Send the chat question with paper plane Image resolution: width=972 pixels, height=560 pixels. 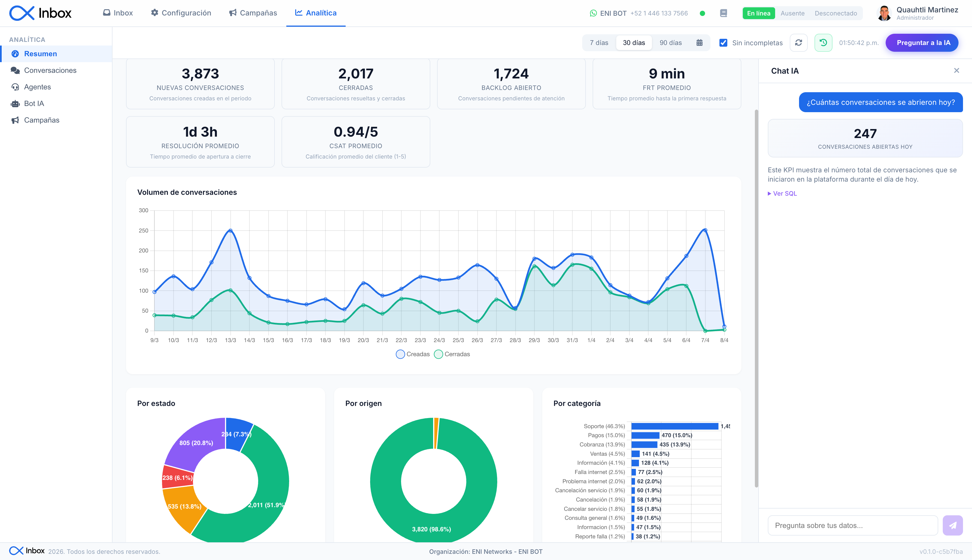(x=952, y=525)
